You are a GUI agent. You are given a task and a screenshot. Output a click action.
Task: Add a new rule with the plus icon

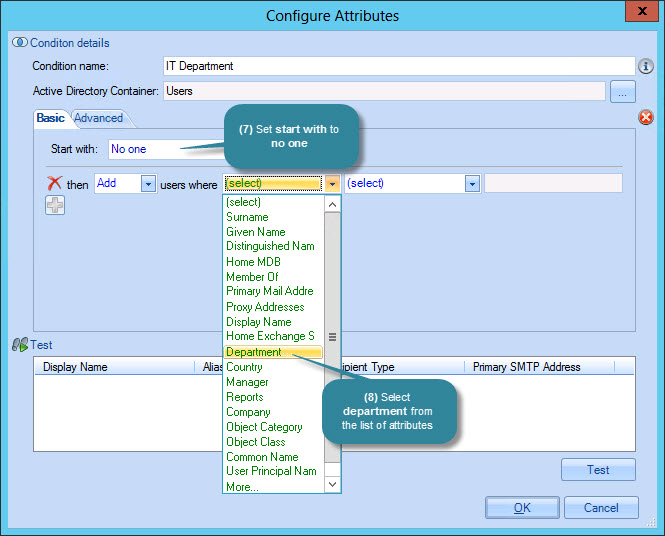(55, 205)
